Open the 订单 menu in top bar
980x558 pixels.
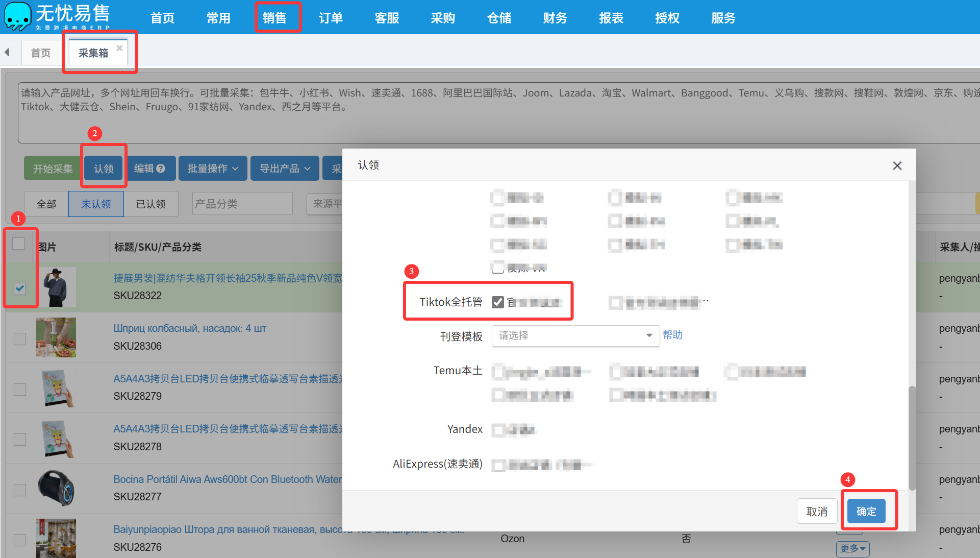pos(331,18)
